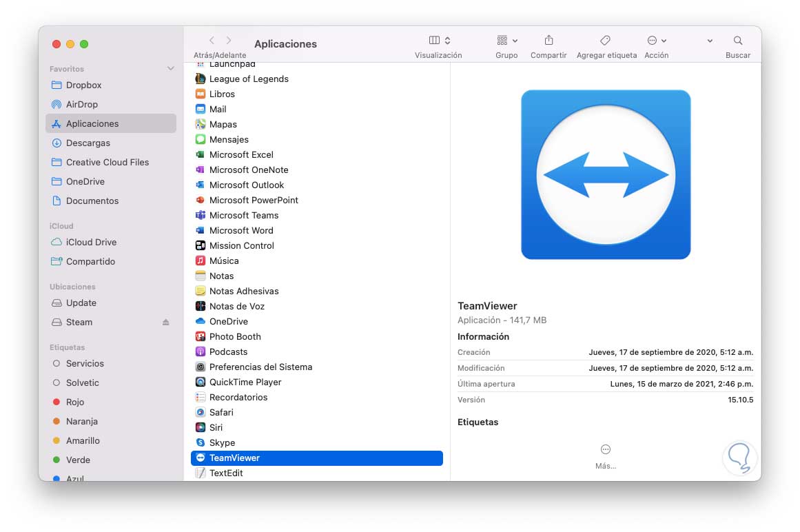Open iCloud Drive in the sidebar
This screenshot has width=800, height=532.
click(111, 243)
